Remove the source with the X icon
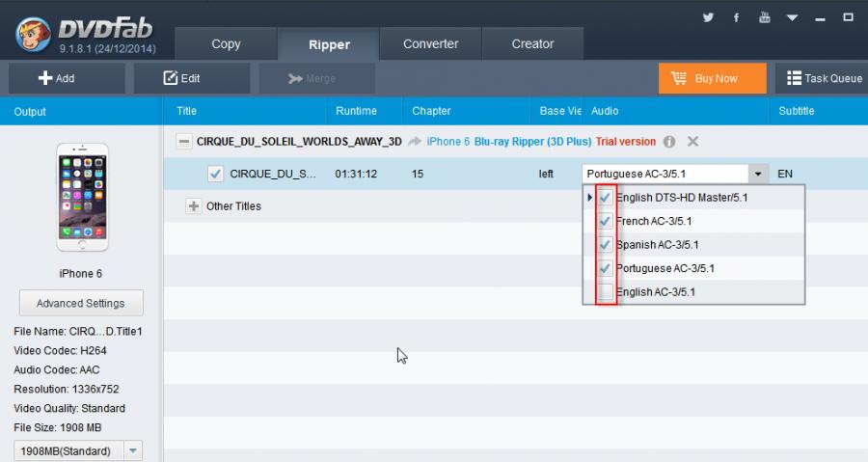The width and height of the screenshot is (868, 462). click(x=692, y=142)
